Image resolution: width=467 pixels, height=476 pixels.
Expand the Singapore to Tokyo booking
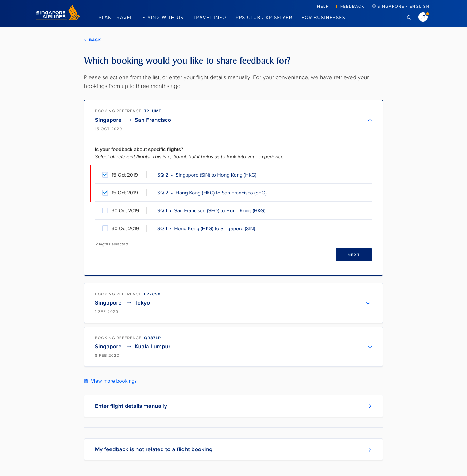click(368, 303)
